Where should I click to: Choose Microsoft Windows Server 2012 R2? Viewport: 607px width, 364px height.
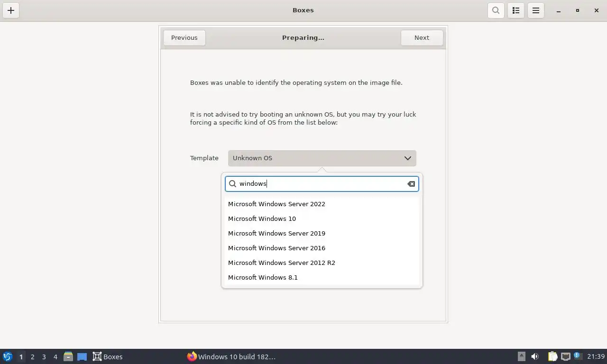pyautogui.click(x=322, y=263)
